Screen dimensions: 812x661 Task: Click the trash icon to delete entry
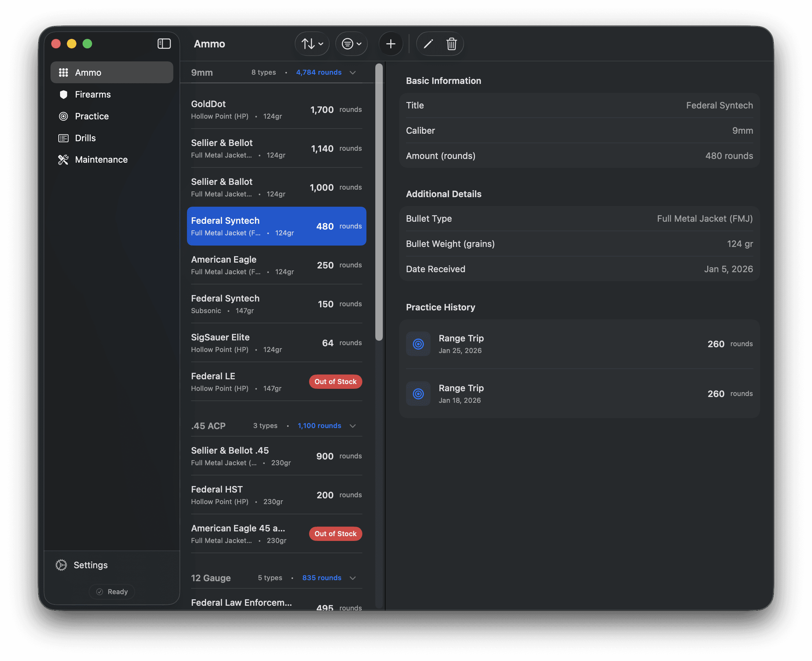coord(452,44)
